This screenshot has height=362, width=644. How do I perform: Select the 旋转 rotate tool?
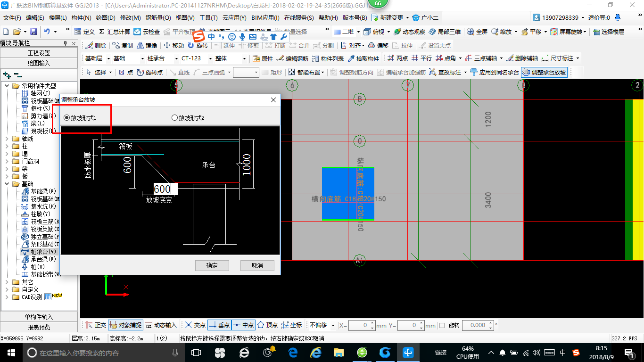click(x=198, y=46)
